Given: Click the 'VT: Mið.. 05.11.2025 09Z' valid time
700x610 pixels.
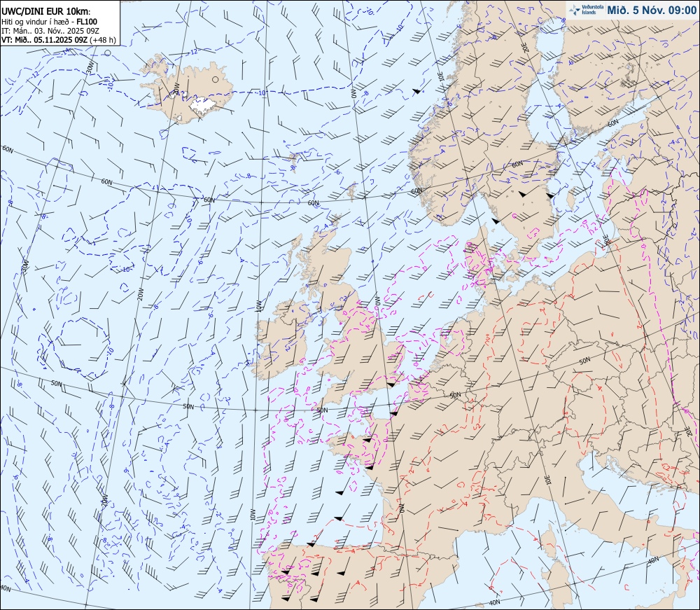Looking at the screenshot, I should click(45, 40).
